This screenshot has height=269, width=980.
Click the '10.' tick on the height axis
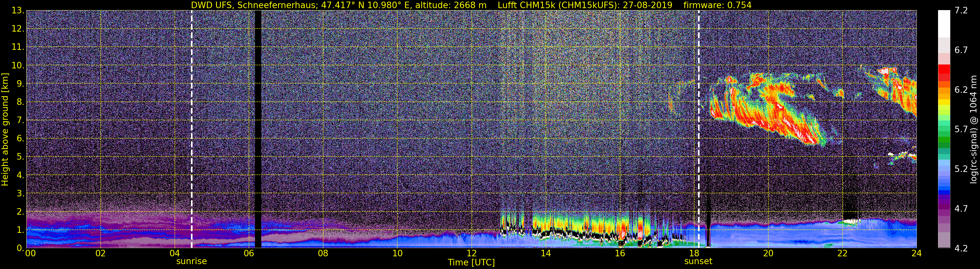18,65
